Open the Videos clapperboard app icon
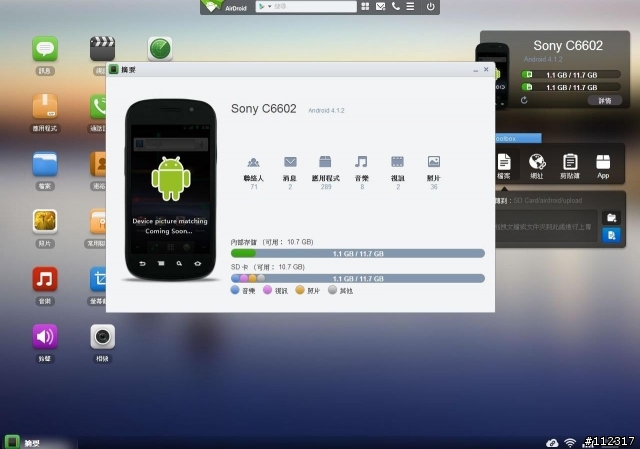The width and height of the screenshot is (640, 449). point(102,49)
